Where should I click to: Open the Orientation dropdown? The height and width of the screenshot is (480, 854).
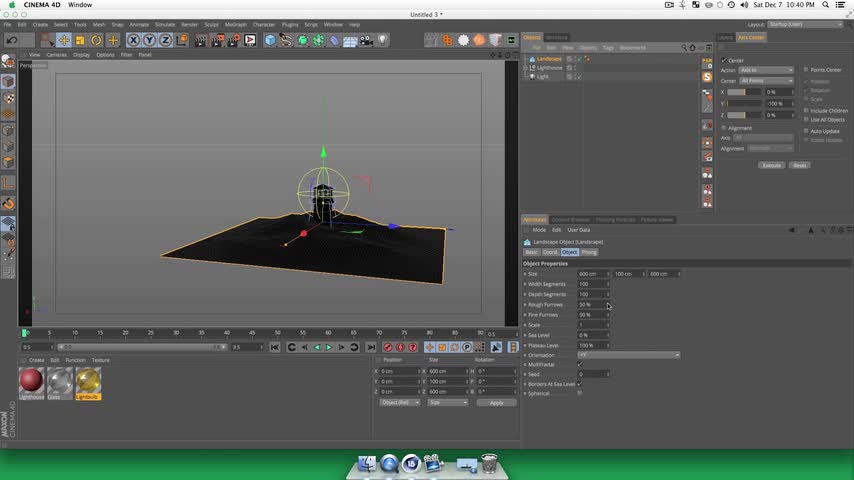628,354
